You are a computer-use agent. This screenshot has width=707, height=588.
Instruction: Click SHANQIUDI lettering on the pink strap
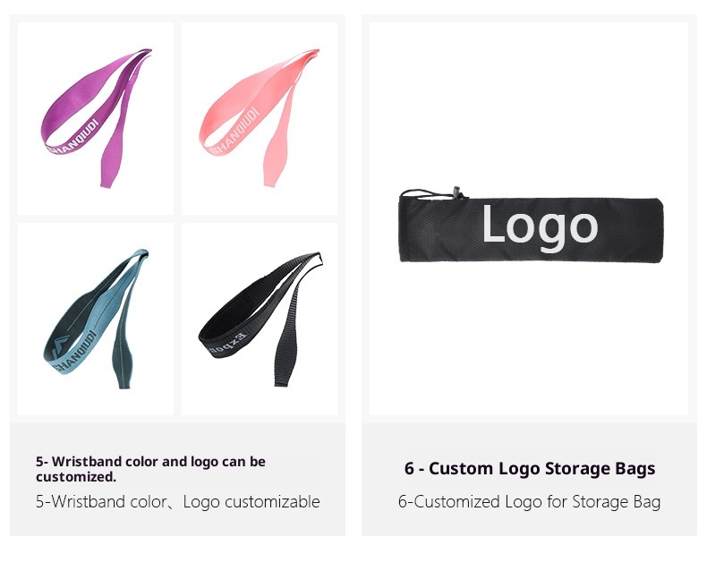click(234, 132)
